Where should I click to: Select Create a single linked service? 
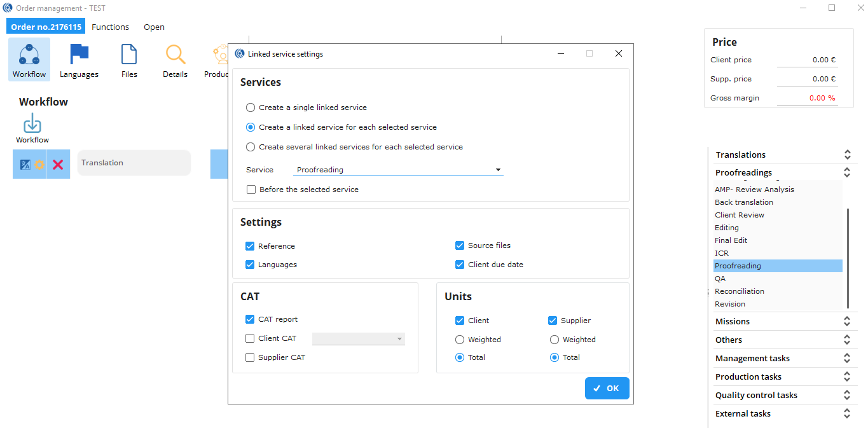[251, 108]
